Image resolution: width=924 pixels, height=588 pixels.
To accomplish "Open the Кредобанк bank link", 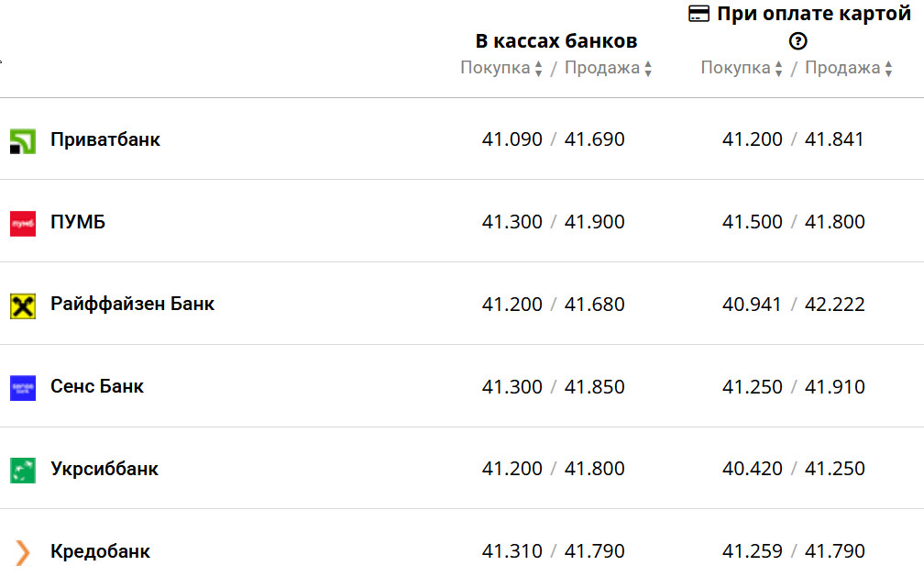I will tap(100, 552).
